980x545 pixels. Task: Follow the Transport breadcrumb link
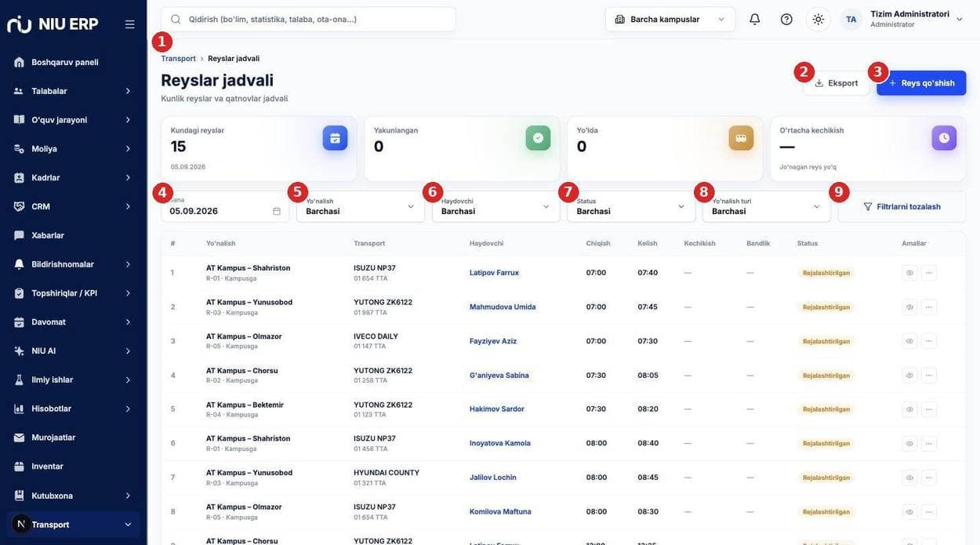tap(179, 59)
